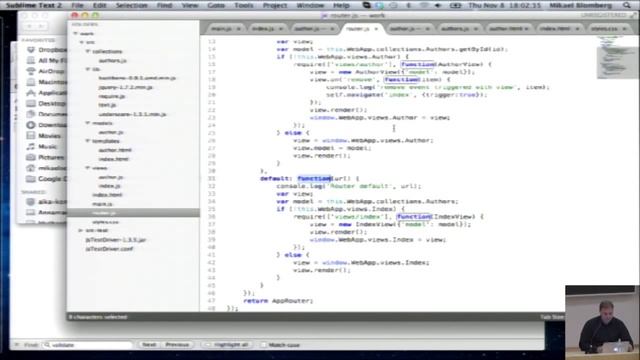Switch to the main.js tab

pyautogui.click(x=221, y=29)
